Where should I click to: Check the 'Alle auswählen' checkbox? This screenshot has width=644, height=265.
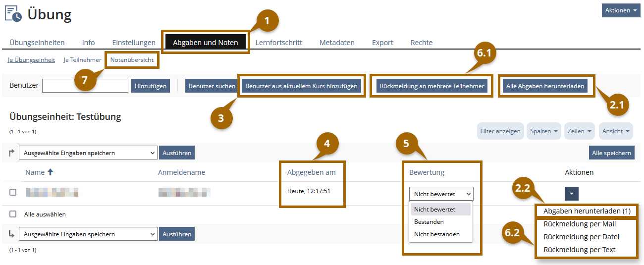[13, 214]
